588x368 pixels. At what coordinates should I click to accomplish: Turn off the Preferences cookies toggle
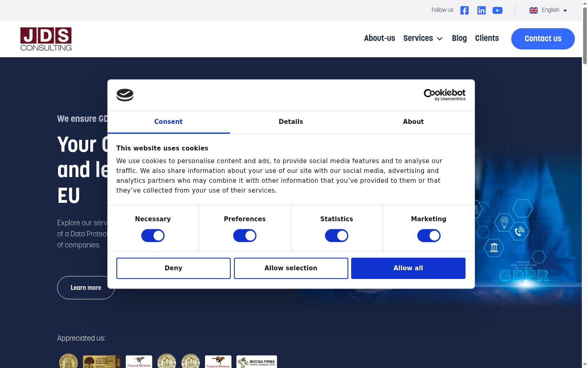click(245, 236)
